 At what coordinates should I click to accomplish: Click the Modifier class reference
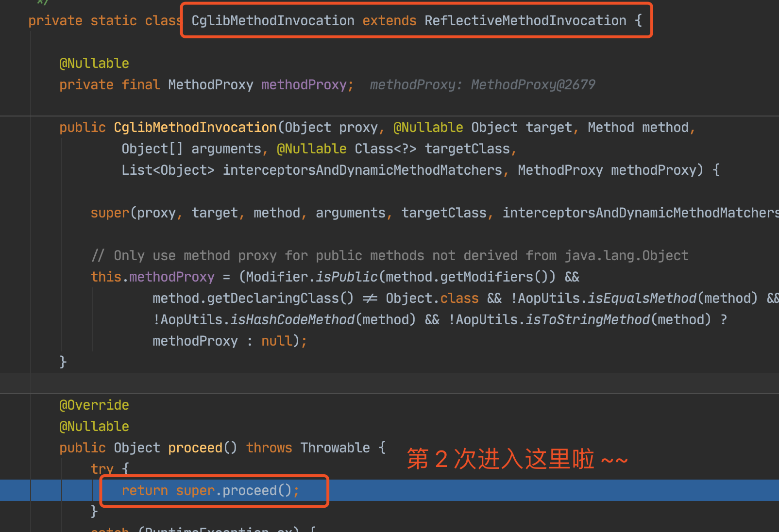(x=277, y=277)
